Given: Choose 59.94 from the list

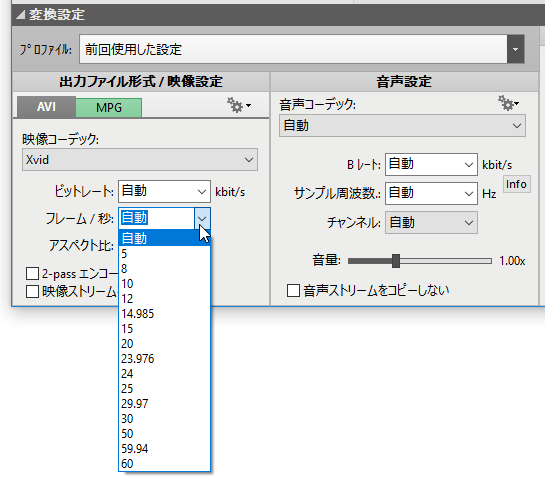Looking at the screenshot, I should [164, 449].
